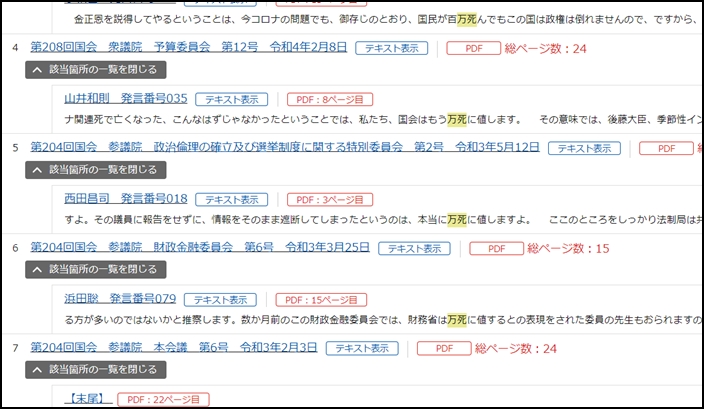Click テキスト表示 for 予算委員会 第12号 record

(392, 48)
